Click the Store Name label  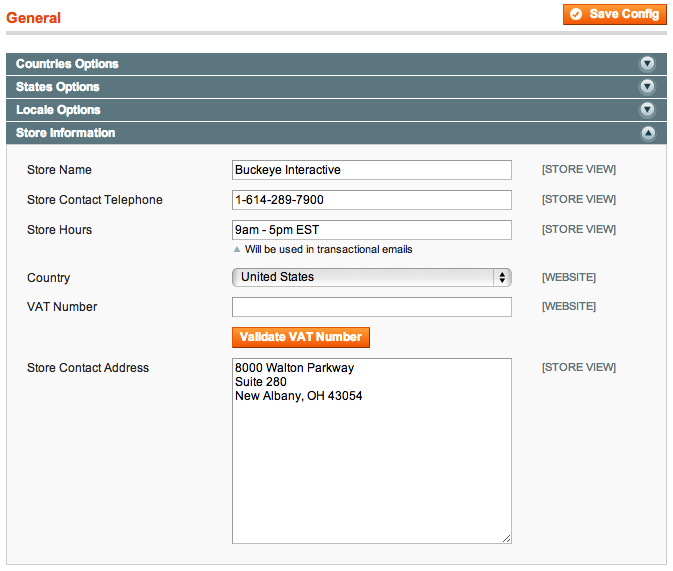pos(59,170)
